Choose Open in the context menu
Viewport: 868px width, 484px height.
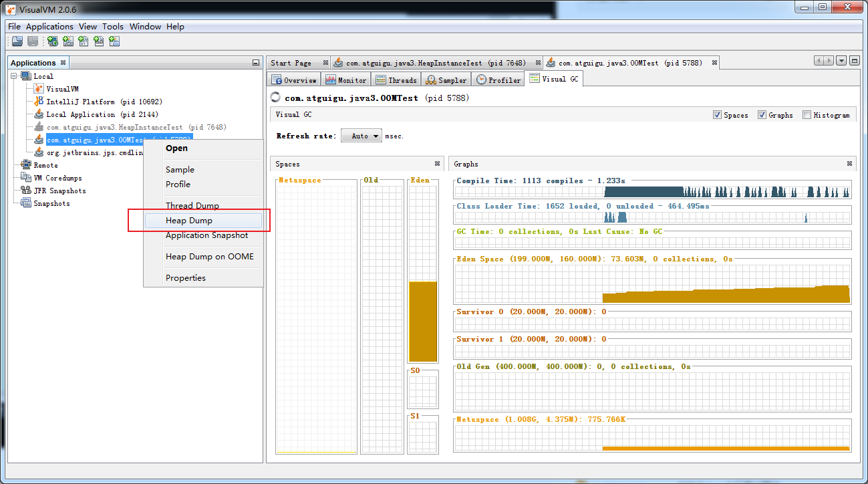click(204, 148)
